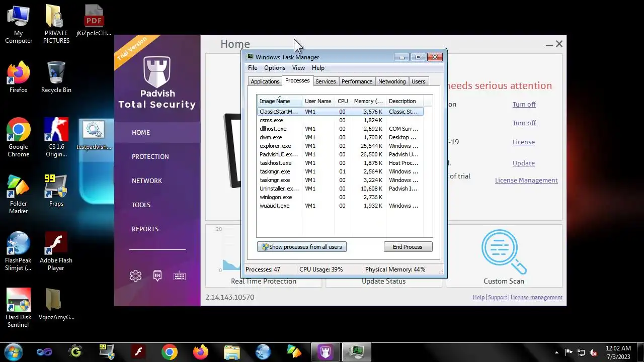Open PRIVATE PICTURES folder on desktop
The height and width of the screenshot is (362, 644).
click(x=56, y=24)
